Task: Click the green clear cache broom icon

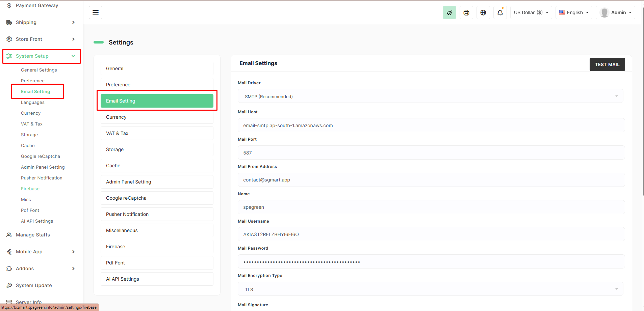Action: point(449,12)
